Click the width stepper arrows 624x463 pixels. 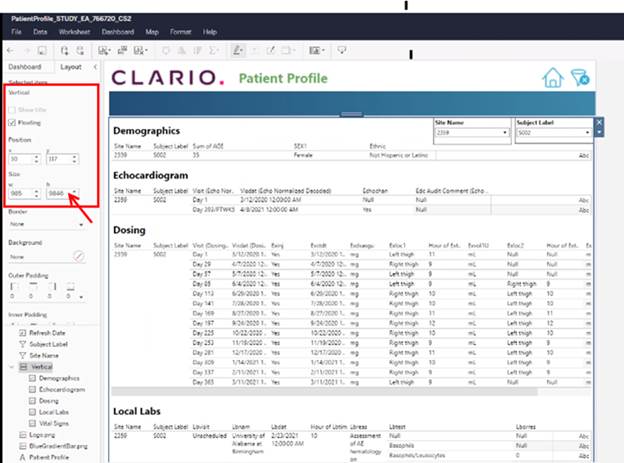[x=37, y=193]
